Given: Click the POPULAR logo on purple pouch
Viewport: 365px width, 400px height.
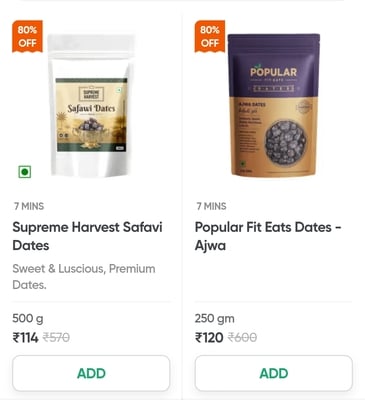Looking at the screenshot, I should [x=274, y=72].
